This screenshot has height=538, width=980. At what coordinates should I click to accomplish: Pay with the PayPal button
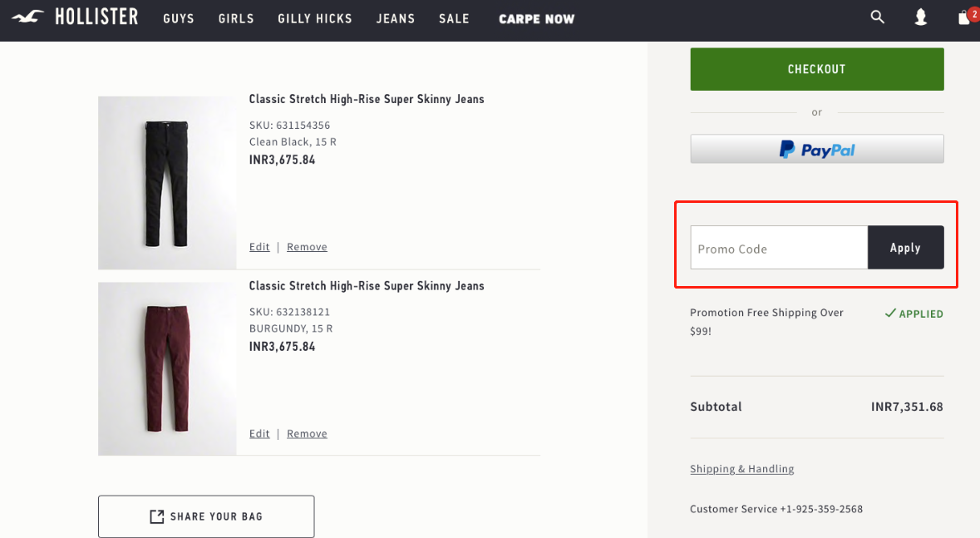(x=817, y=149)
